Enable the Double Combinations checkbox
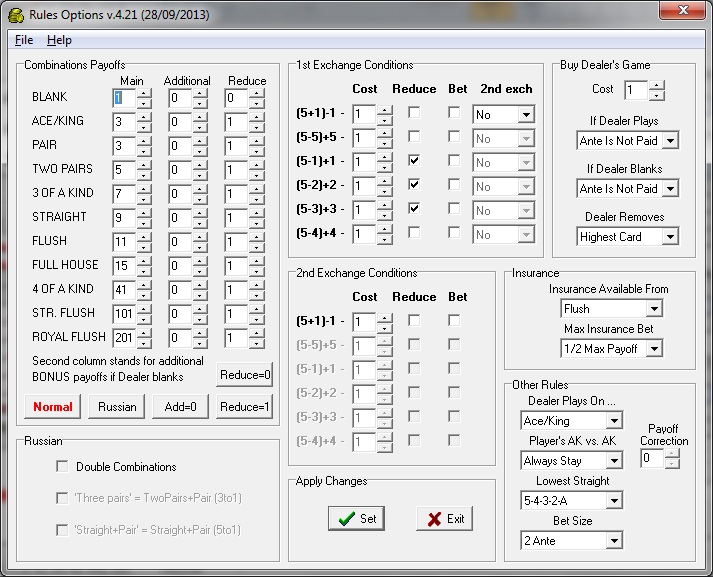Screen dimensions: 713x577 [63, 467]
